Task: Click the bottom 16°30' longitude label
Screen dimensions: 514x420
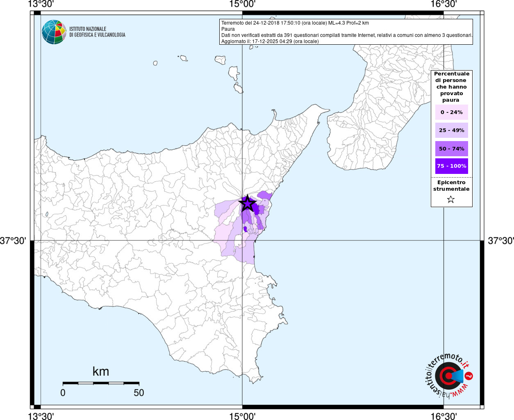Action: [443, 416]
